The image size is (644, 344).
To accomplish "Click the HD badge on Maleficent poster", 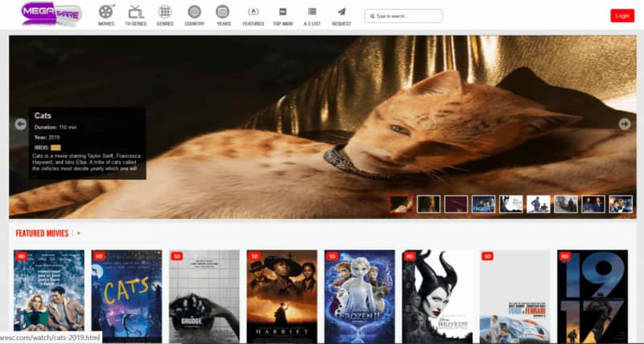I will (410, 256).
